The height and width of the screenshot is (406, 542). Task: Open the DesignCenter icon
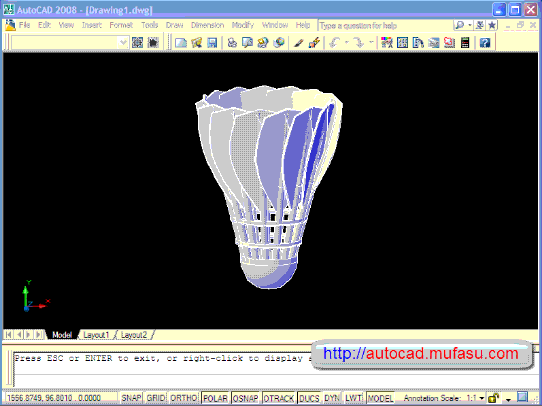pyautogui.click(x=402, y=43)
